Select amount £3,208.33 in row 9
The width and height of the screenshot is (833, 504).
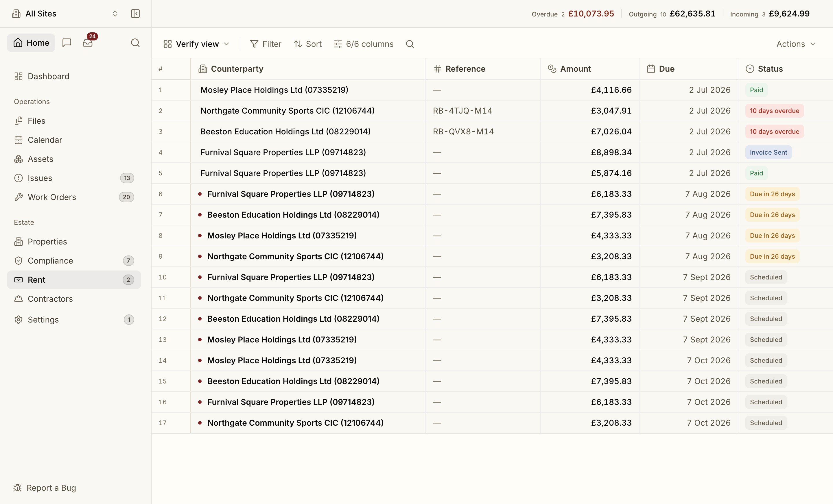(x=611, y=256)
